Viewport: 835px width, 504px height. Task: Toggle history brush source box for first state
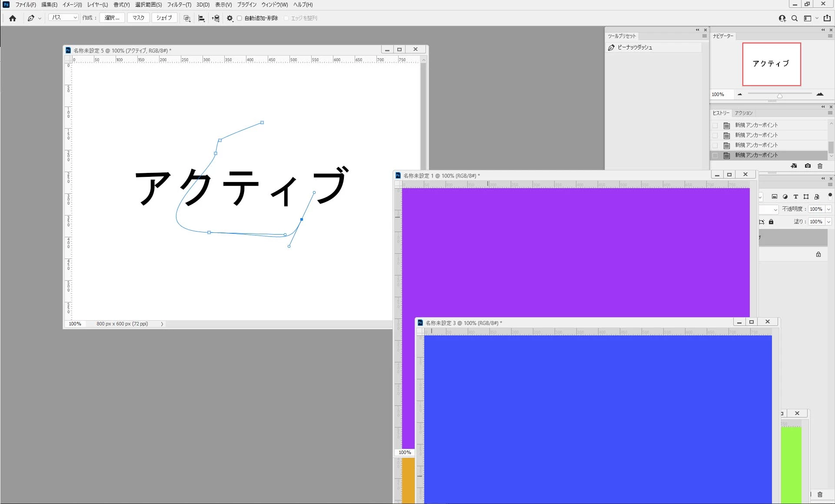click(715, 125)
